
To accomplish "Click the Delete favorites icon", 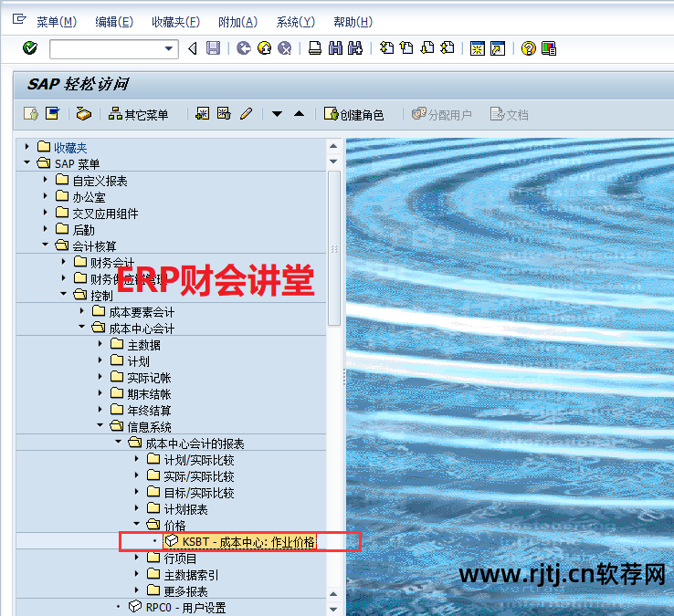I will click(224, 114).
